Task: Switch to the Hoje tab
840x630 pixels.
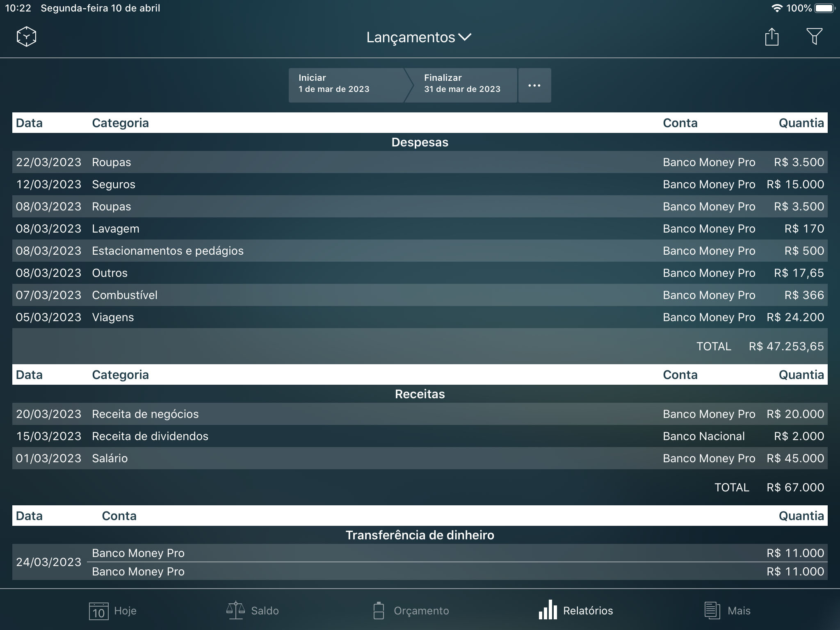Action: point(112,611)
